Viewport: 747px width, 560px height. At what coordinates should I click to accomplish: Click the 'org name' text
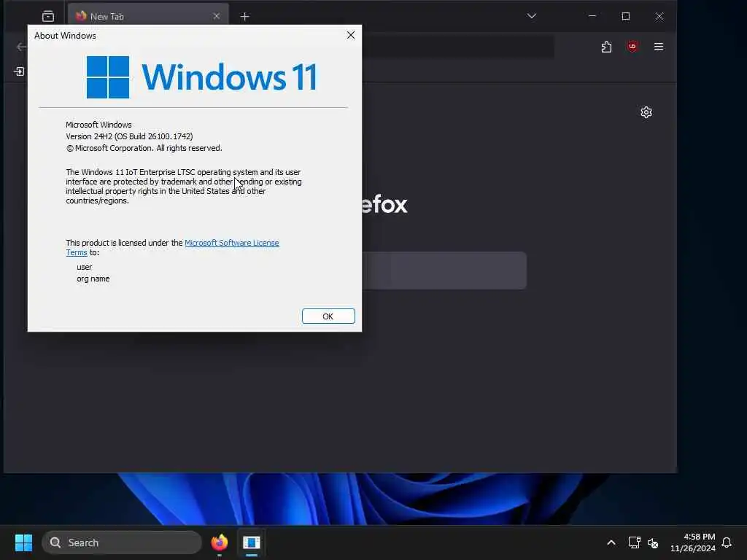point(93,279)
